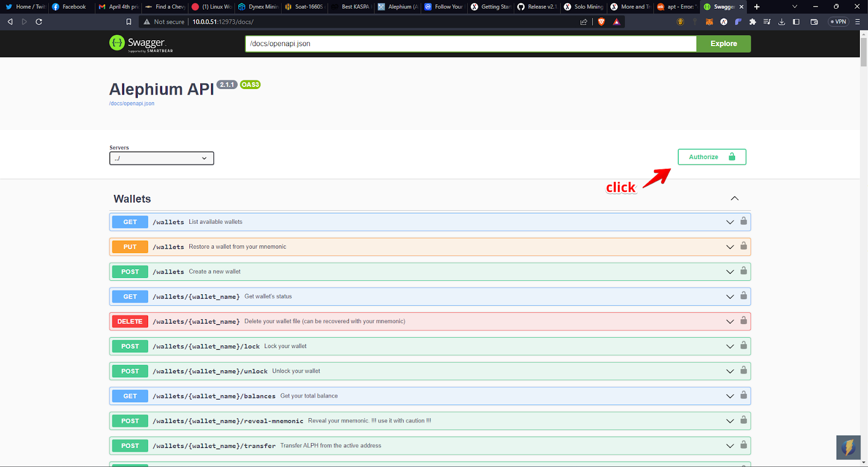Click the PUT button for /wallets
This screenshot has width=868, height=467.
point(130,247)
